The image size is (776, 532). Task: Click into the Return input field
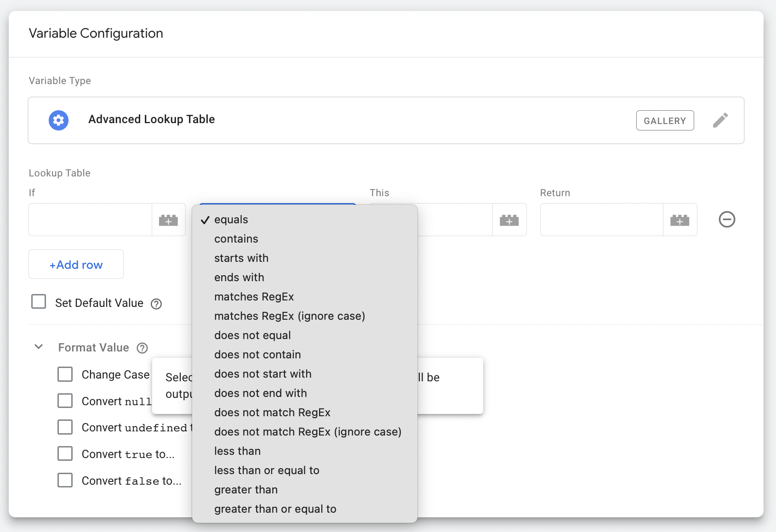click(x=602, y=220)
